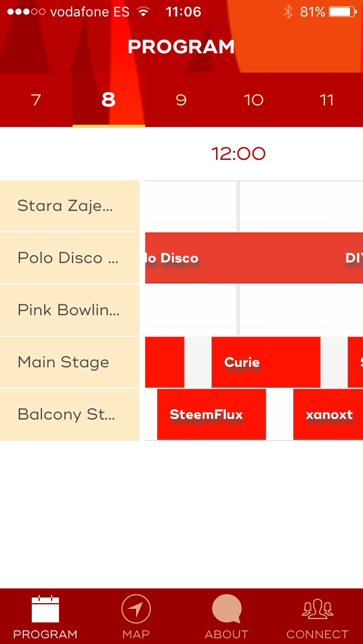Select day 9 tab
The width and height of the screenshot is (363, 644).
click(x=181, y=100)
